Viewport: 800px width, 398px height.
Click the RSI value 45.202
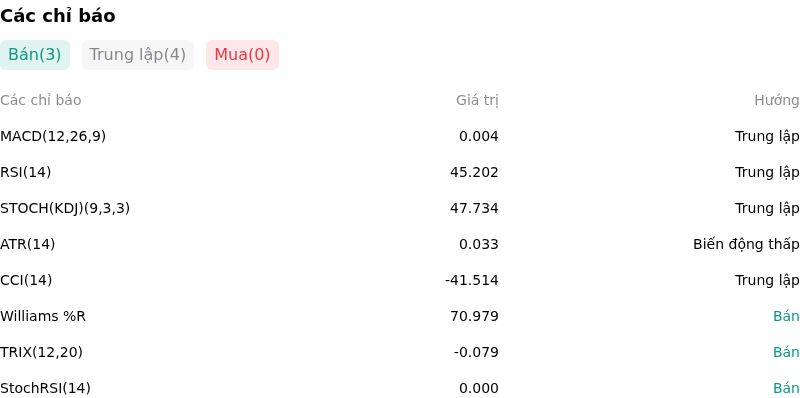[x=474, y=172]
